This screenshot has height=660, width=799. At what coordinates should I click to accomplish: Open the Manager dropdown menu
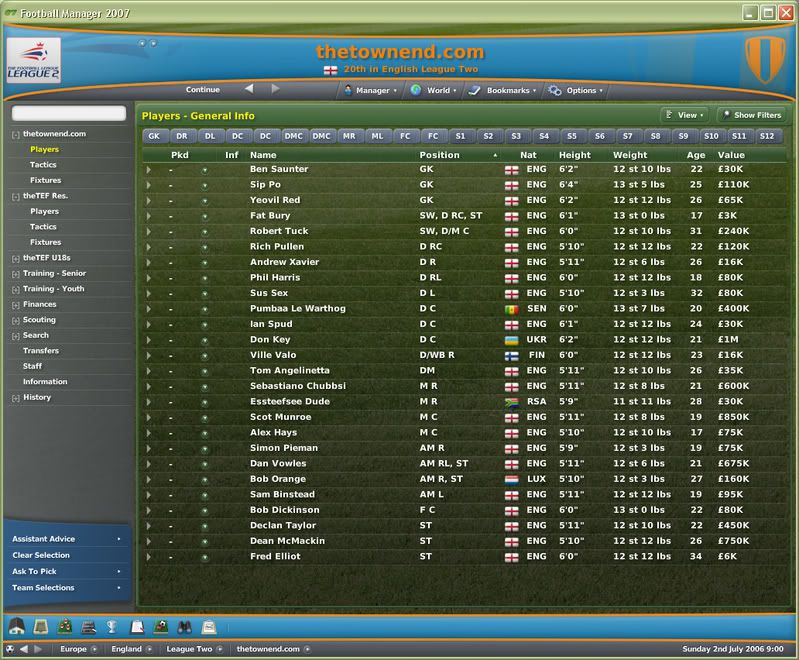tap(370, 90)
